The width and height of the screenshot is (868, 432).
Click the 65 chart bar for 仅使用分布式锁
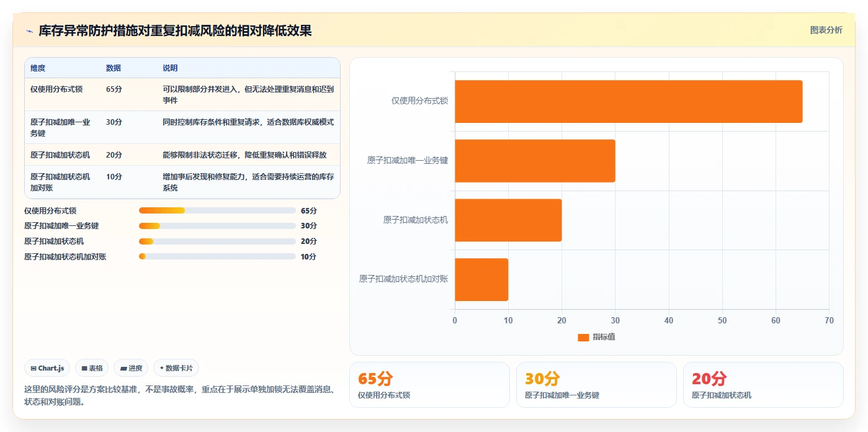coord(629,101)
